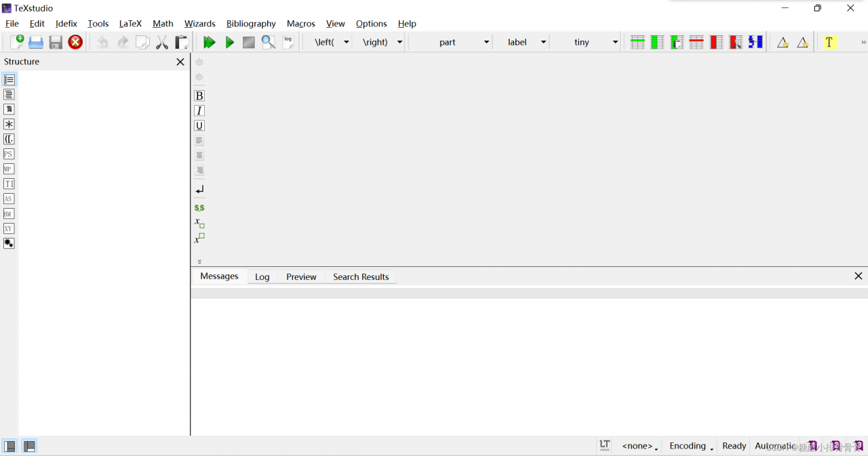Click the first triangle warning toolbar icon
The height and width of the screenshot is (456, 868).
[x=783, y=42]
